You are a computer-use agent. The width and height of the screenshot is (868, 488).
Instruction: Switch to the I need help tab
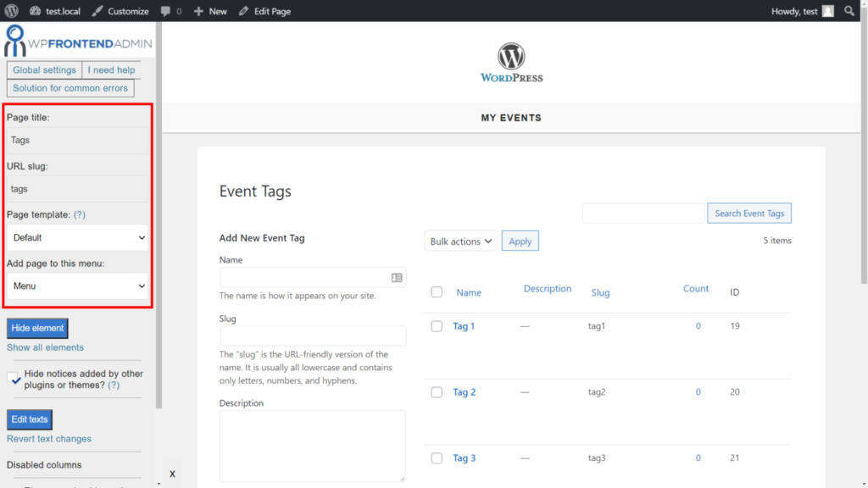pos(110,69)
